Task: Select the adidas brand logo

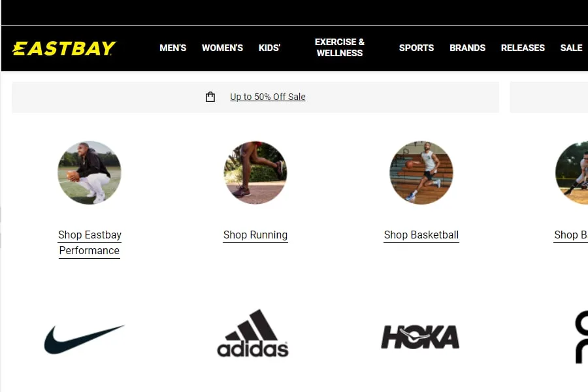Action: (253, 333)
